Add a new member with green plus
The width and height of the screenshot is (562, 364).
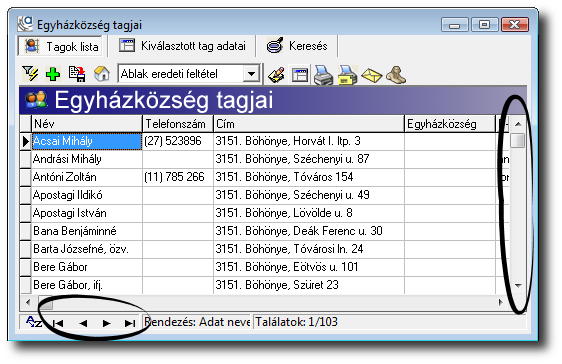(53, 74)
